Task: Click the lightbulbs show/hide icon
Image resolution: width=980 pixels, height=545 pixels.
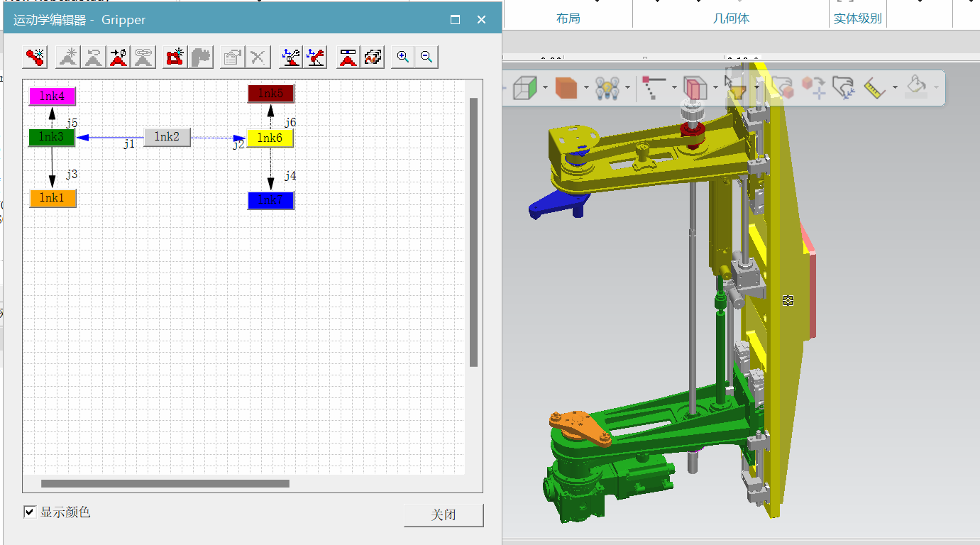Action: [x=607, y=88]
